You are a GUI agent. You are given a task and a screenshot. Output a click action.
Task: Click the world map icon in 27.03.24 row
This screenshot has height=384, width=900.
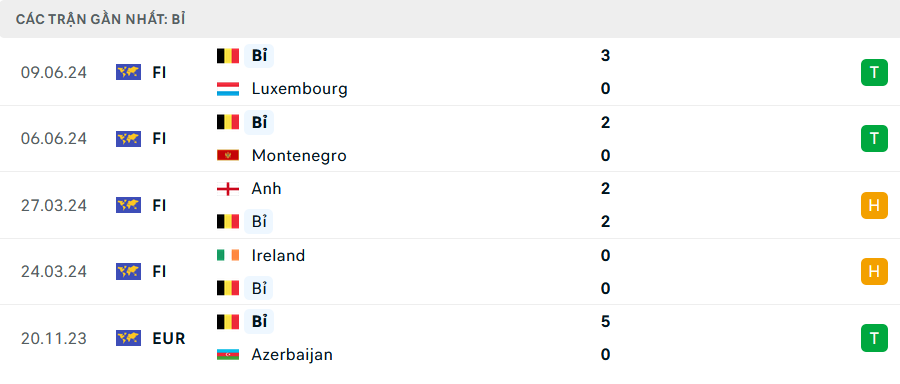pos(129,205)
